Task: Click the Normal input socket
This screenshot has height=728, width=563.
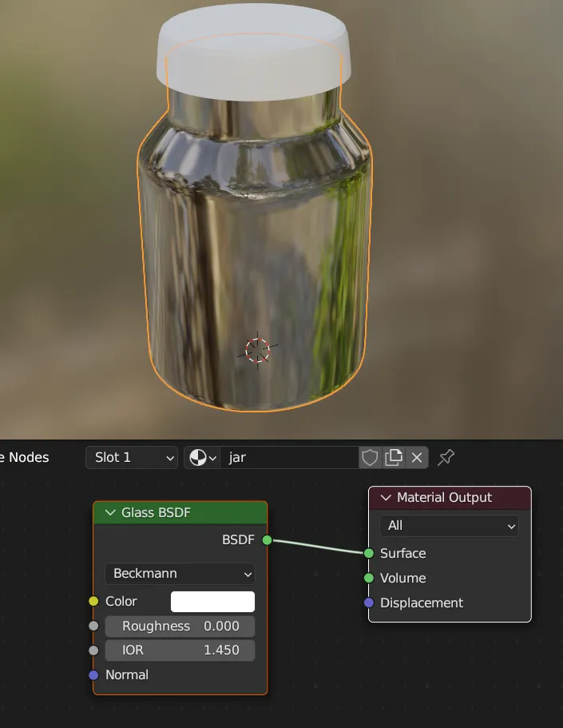Action: pos(93,675)
